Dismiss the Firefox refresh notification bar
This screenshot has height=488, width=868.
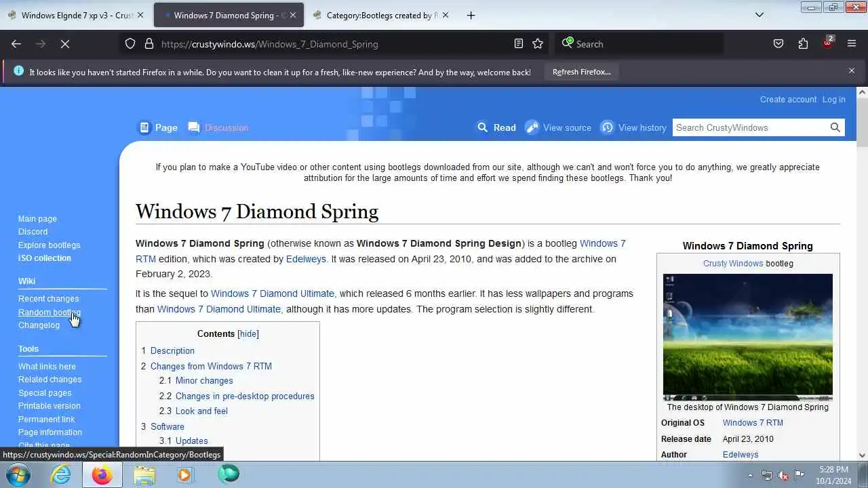tap(852, 70)
